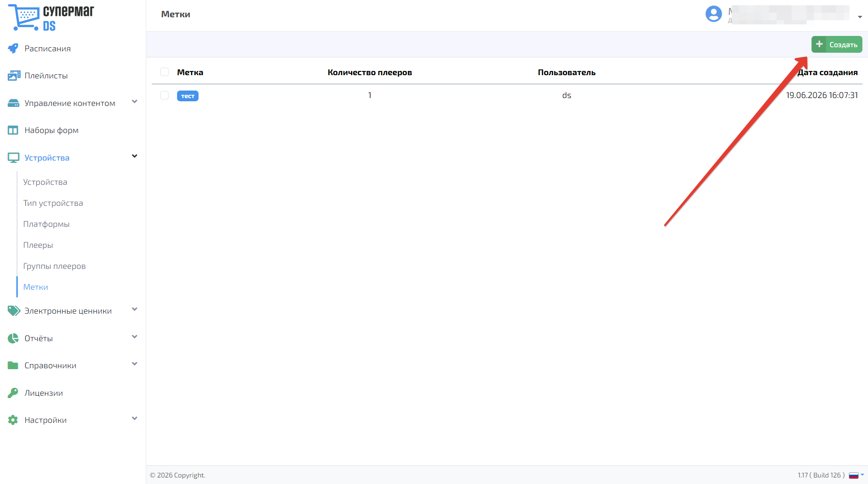868x484 pixels.
Task: Open the language flag dropdown in footer
Action: point(856,475)
